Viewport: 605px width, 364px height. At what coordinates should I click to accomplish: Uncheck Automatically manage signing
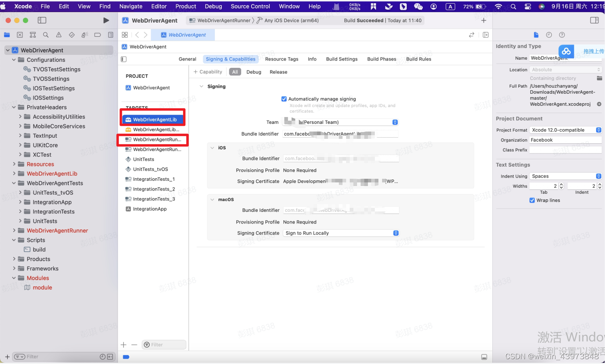(x=284, y=98)
